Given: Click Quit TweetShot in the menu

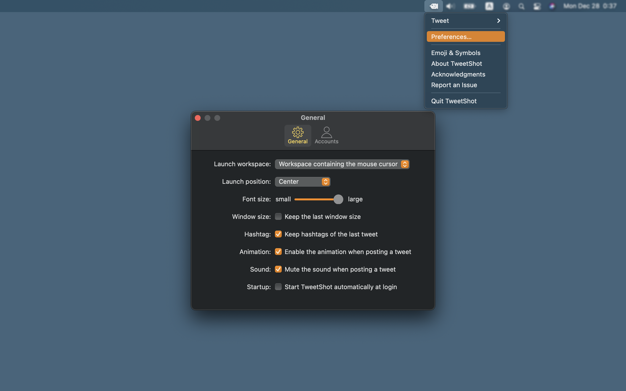Looking at the screenshot, I should pyautogui.click(x=466, y=101).
